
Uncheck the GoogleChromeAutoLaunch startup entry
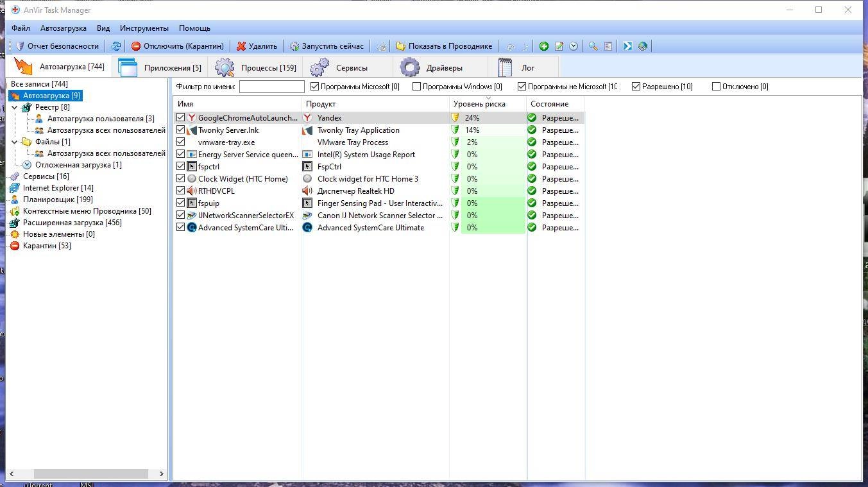181,118
